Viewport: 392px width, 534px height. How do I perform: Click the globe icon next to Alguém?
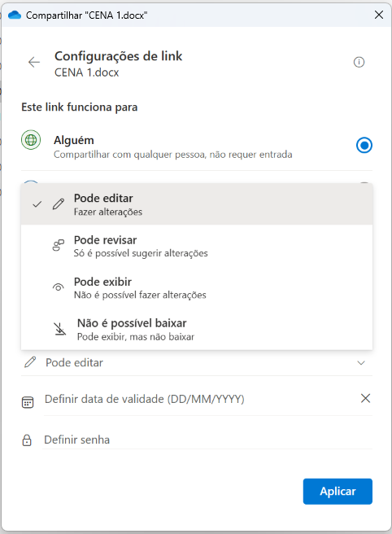[x=31, y=140]
